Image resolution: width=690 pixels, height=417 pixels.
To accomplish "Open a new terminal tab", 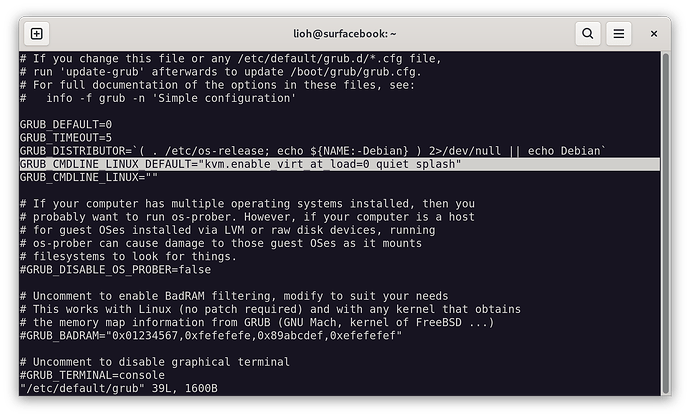I will (37, 33).
